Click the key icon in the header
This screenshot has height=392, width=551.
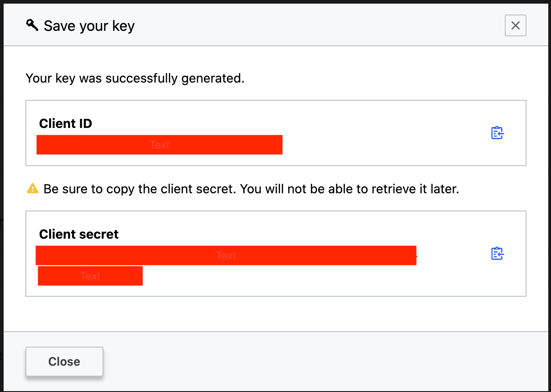(x=32, y=25)
